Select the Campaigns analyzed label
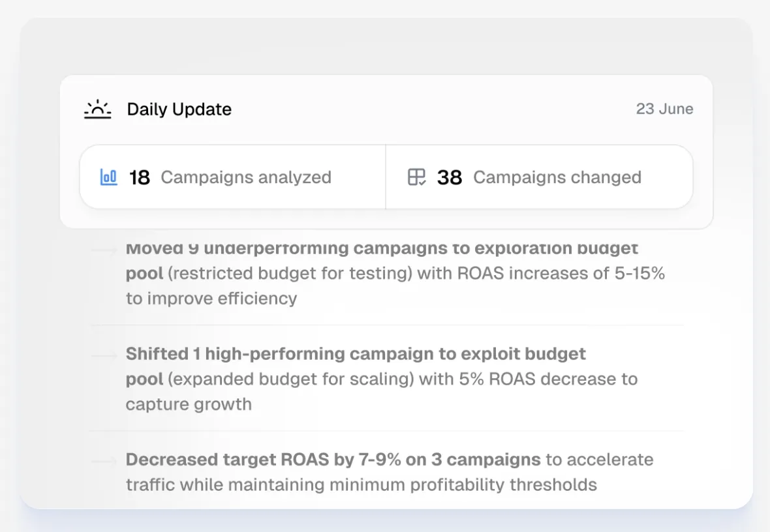 [x=246, y=177]
